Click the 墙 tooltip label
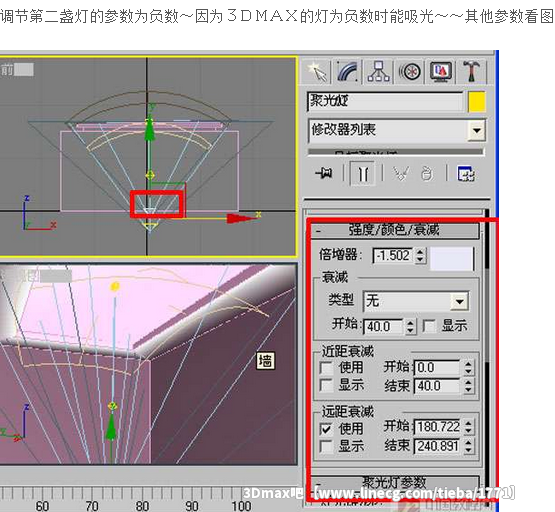The image size is (555, 512). (265, 361)
